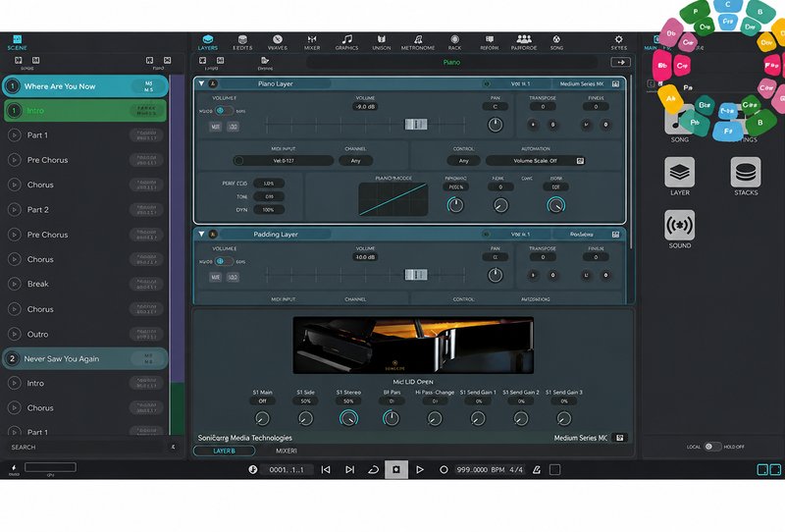Click the SEARCH field in scene list
This screenshot has width=785, height=532.
(90, 447)
